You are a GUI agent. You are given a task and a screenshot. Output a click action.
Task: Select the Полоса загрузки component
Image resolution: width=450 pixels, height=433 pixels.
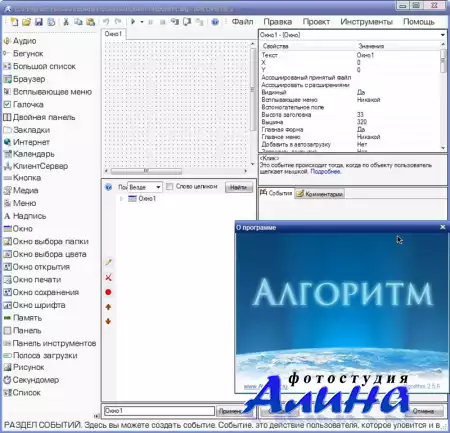[40, 356]
